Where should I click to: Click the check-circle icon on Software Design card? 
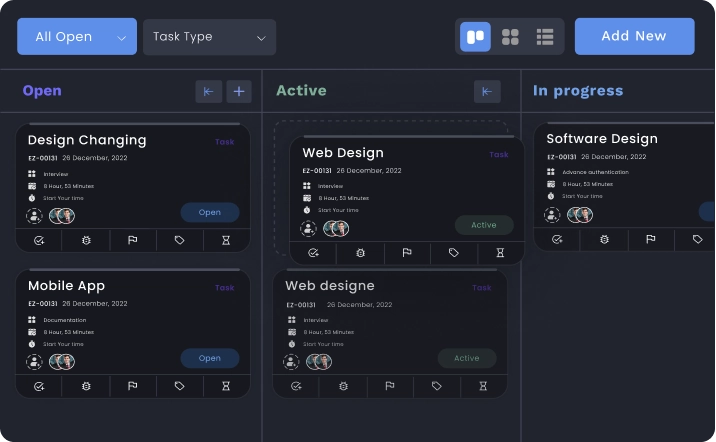(x=557, y=240)
